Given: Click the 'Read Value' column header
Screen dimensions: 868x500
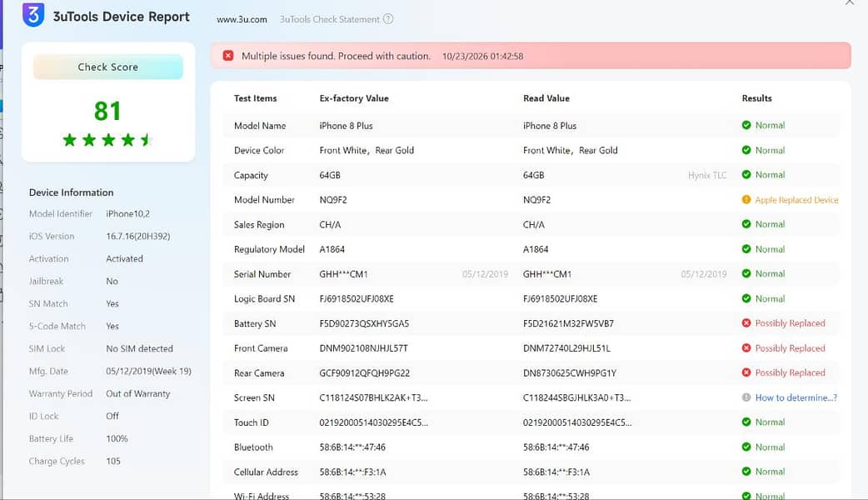Looking at the screenshot, I should 546,98.
